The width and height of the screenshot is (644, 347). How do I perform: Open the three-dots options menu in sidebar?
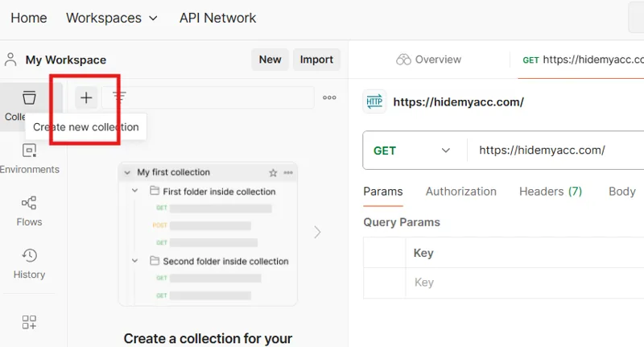pyautogui.click(x=329, y=97)
